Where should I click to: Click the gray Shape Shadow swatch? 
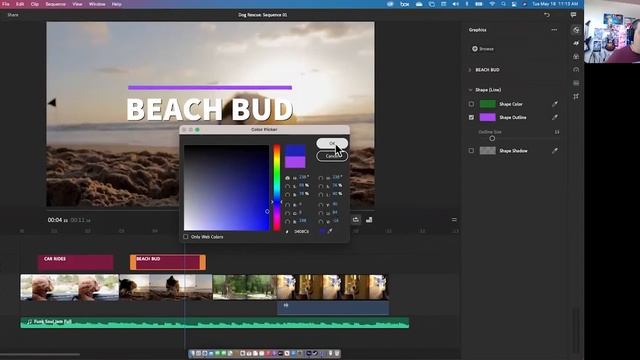487,151
